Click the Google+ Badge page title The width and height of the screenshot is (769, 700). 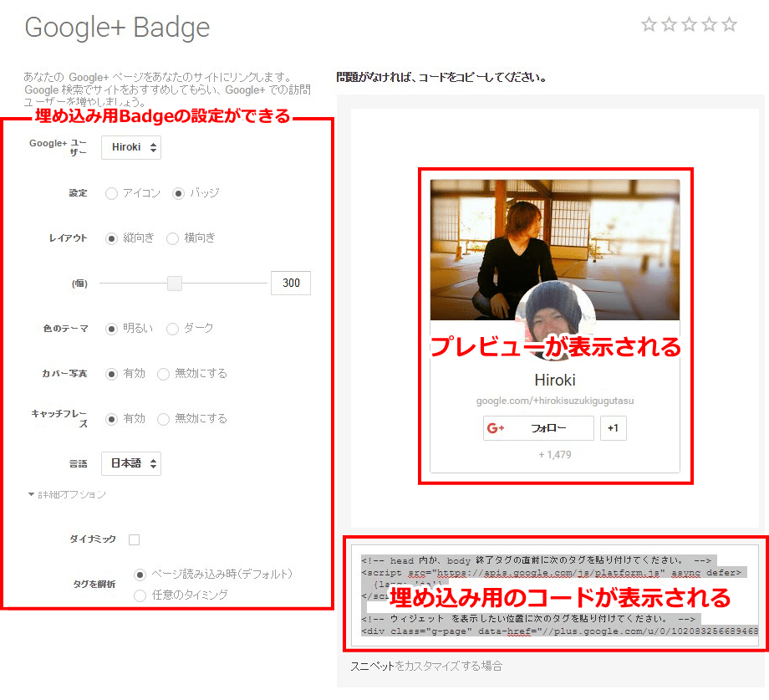(x=117, y=28)
